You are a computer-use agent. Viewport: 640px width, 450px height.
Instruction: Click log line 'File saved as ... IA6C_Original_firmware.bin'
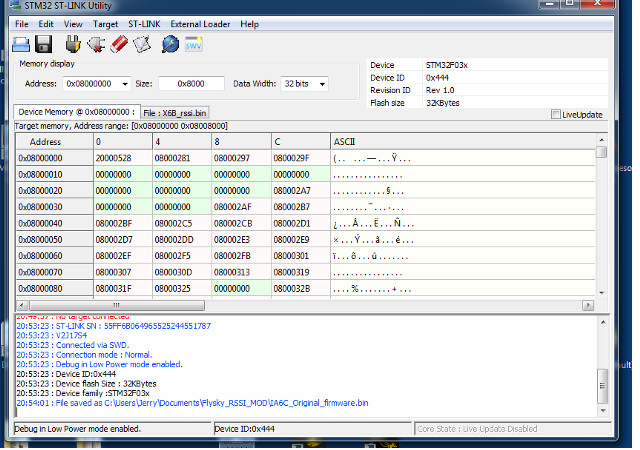pos(192,403)
